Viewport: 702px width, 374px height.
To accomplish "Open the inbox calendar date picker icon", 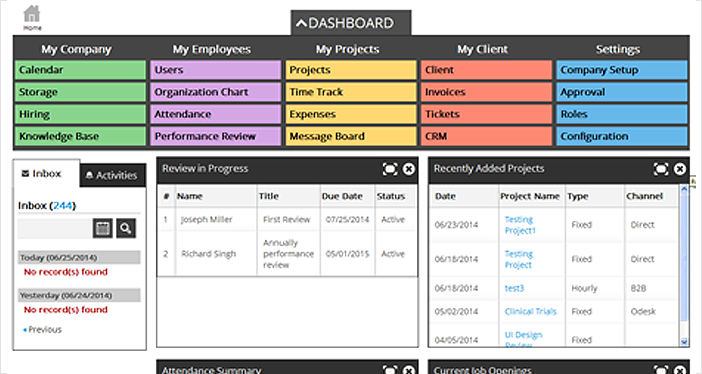I will [103, 228].
